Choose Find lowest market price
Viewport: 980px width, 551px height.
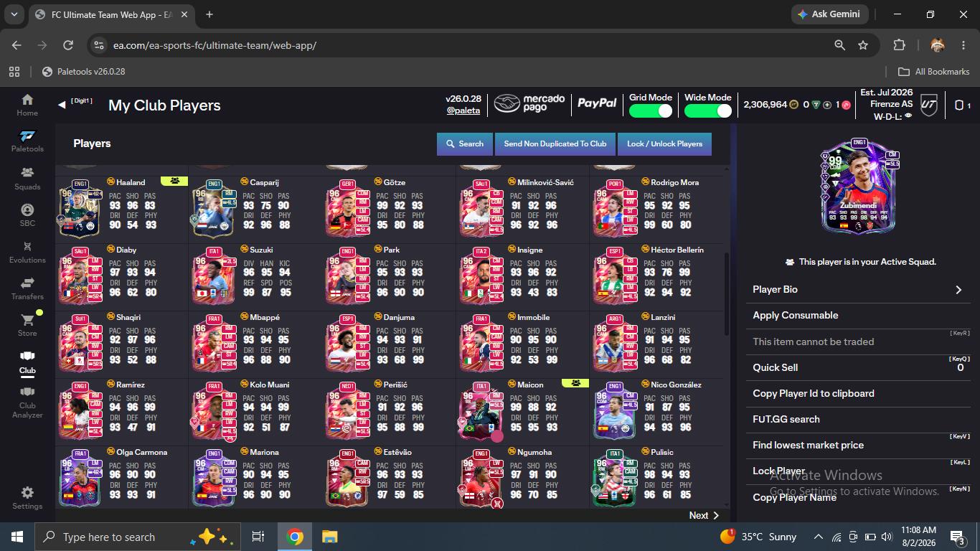point(858,445)
